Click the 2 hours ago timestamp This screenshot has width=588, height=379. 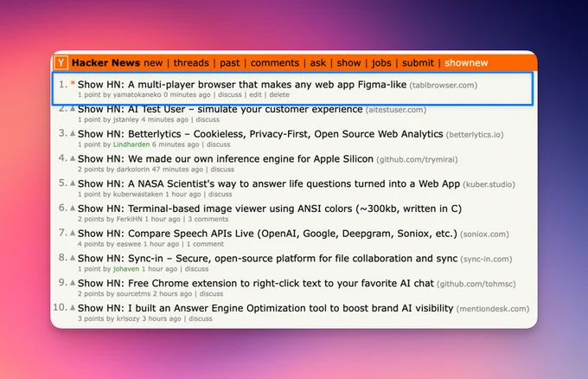[172, 293]
